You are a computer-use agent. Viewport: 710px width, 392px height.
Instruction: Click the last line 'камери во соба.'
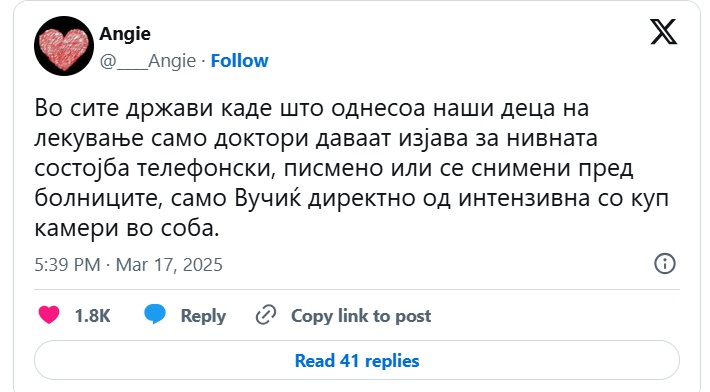click(x=127, y=228)
